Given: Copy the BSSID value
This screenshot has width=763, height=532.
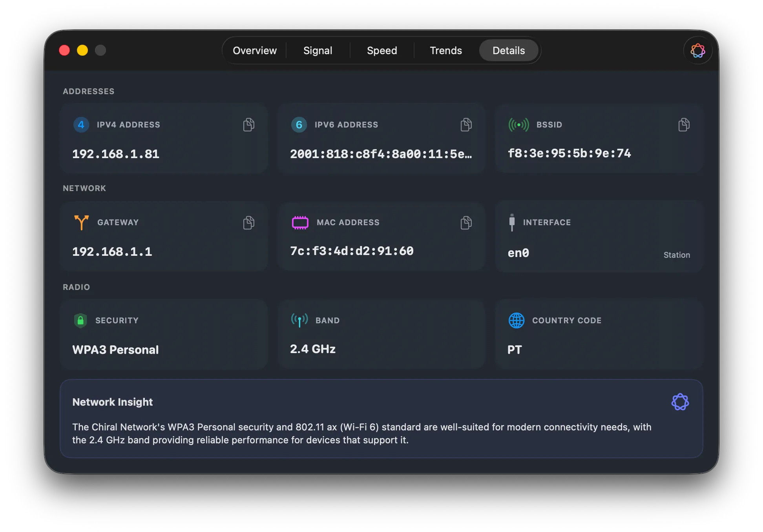Looking at the screenshot, I should coord(684,125).
